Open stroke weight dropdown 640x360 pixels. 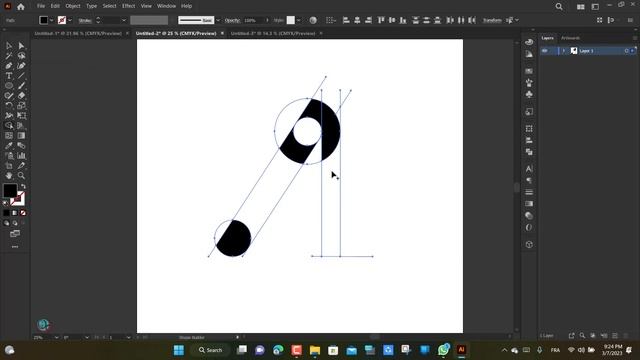click(x=124, y=20)
